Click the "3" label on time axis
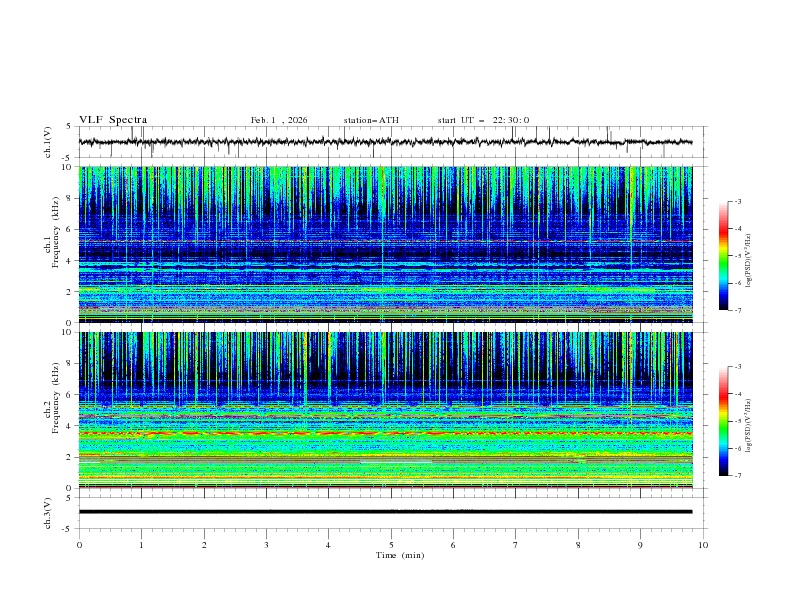The height and width of the screenshot is (612, 792). click(x=266, y=545)
